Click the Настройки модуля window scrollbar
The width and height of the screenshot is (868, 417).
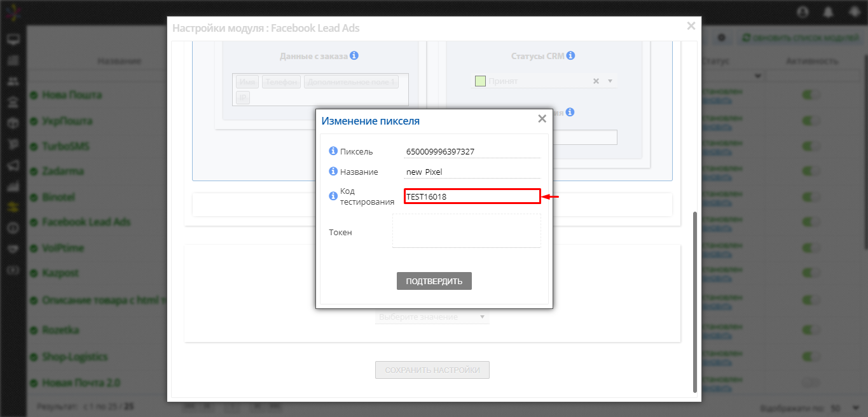(694, 301)
